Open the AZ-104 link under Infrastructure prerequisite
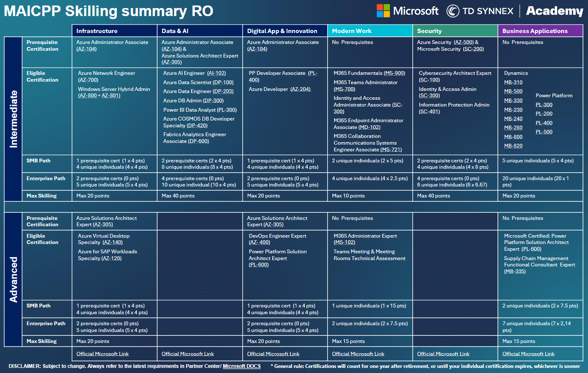This screenshot has width=588, height=373. [x=86, y=49]
